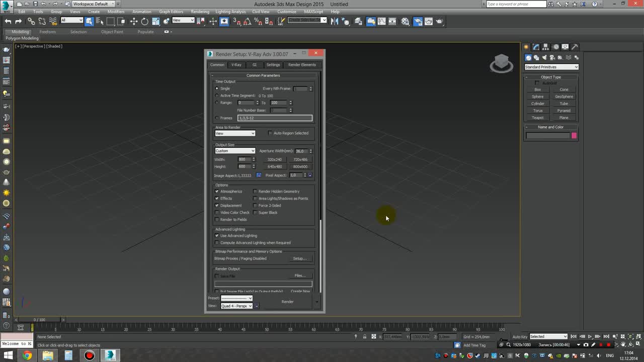Choose the Select and Move tool
The image size is (644, 362).
point(134,21)
